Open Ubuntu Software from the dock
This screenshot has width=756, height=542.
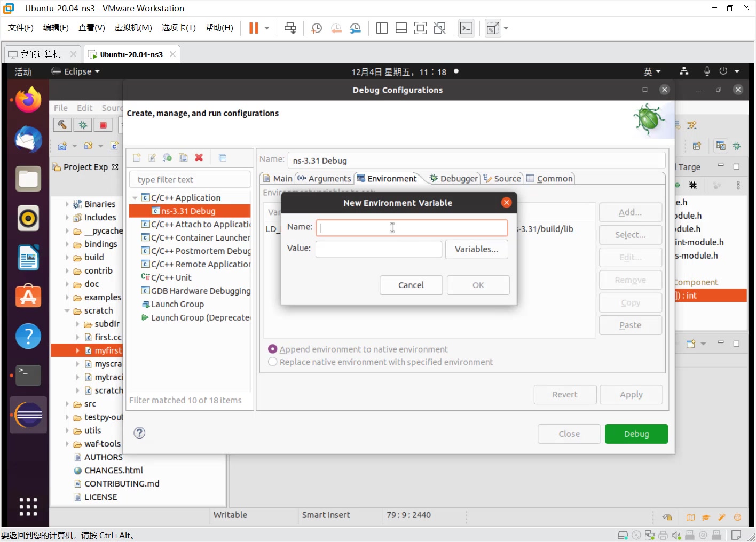click(28, 297)
